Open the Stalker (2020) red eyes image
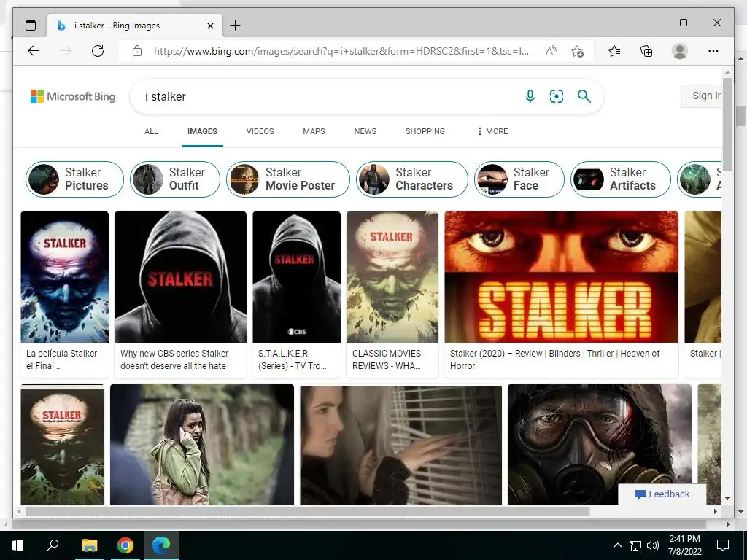 coord(561,276)
